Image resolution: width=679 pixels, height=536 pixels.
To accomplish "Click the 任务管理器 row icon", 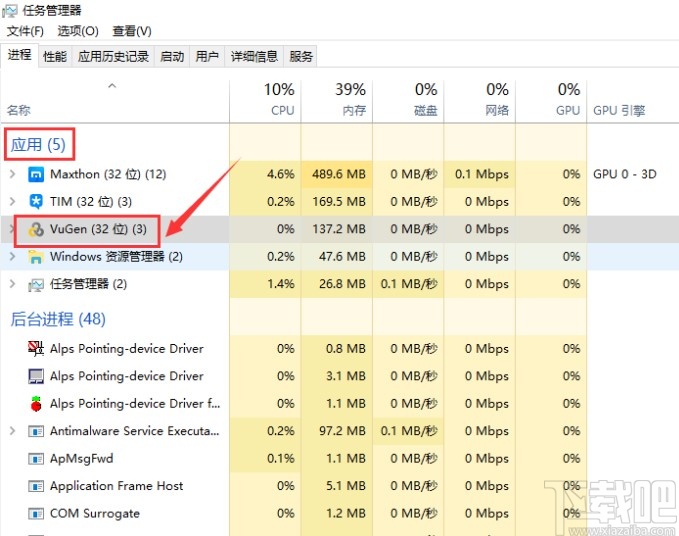I will [36, 284].
